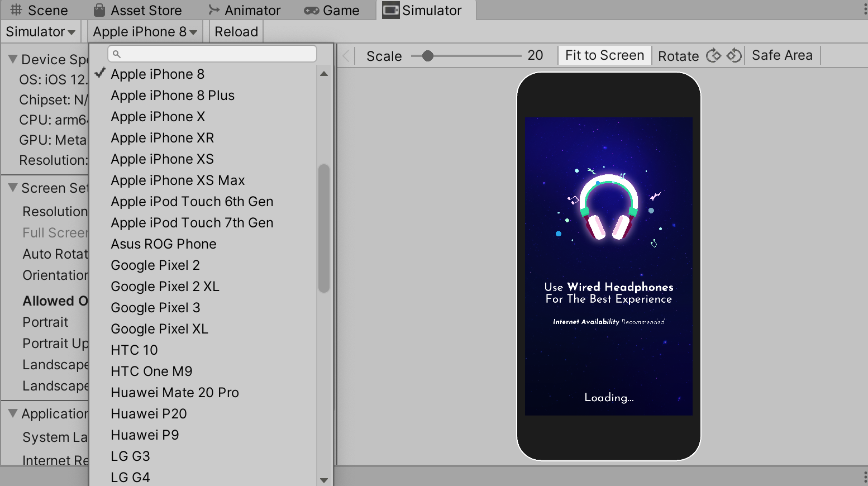Screen dimensions: 868x486
Task: Click the scroll down arrow in device list
Action: pyautogui.click(x=324, y=480)
